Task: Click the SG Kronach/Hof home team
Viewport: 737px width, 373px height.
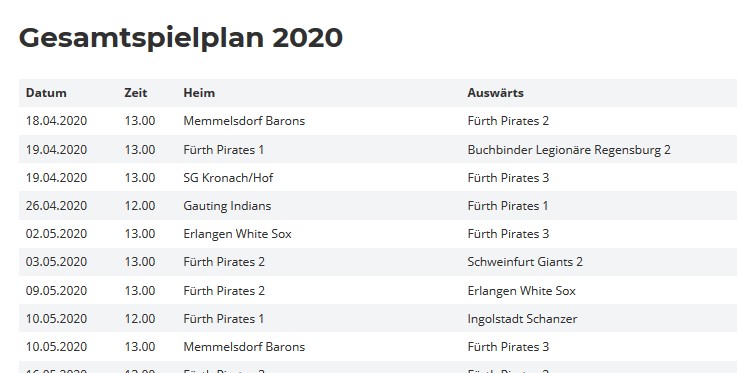Action: [x=228, y=178]
